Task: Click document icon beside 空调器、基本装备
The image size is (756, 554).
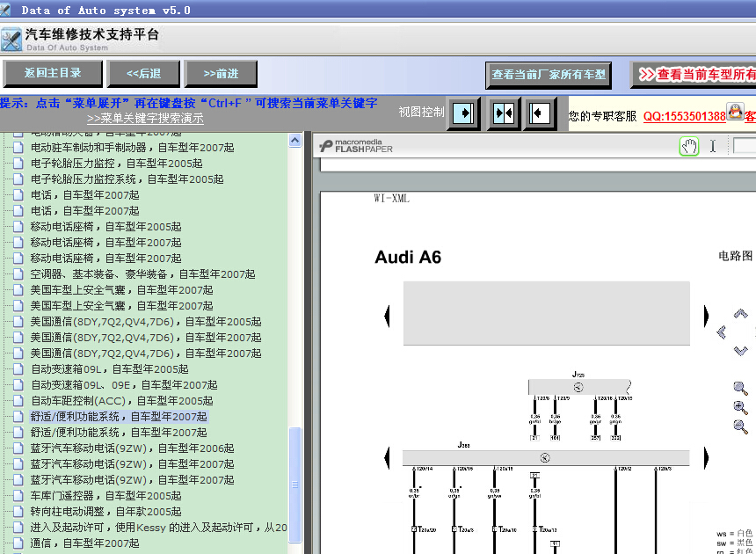Action: click(18, 274)
